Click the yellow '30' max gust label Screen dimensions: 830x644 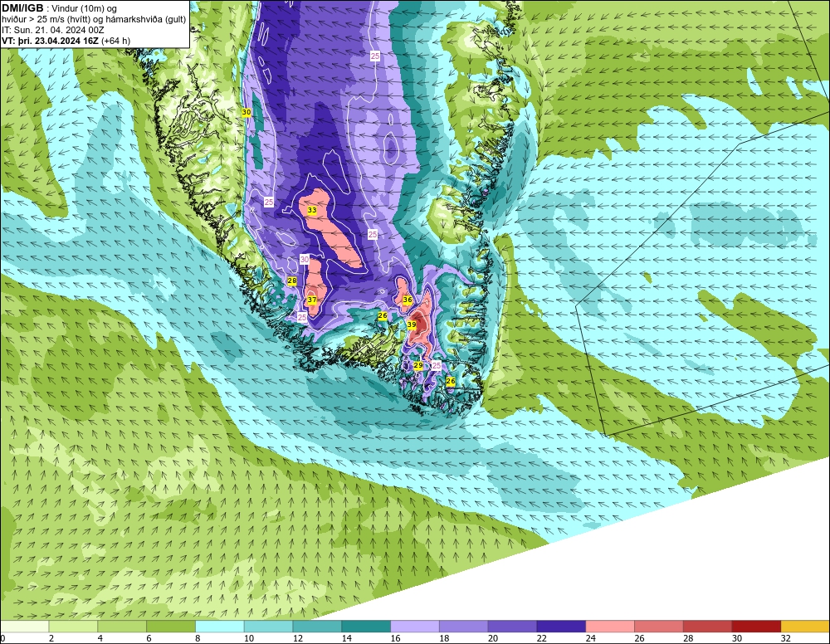[x=247, y=112]
